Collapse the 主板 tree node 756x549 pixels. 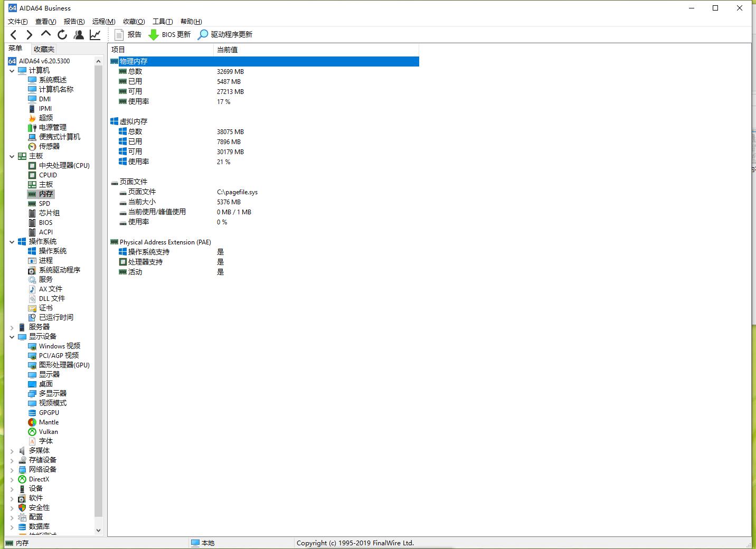click(x=12, y=156)
